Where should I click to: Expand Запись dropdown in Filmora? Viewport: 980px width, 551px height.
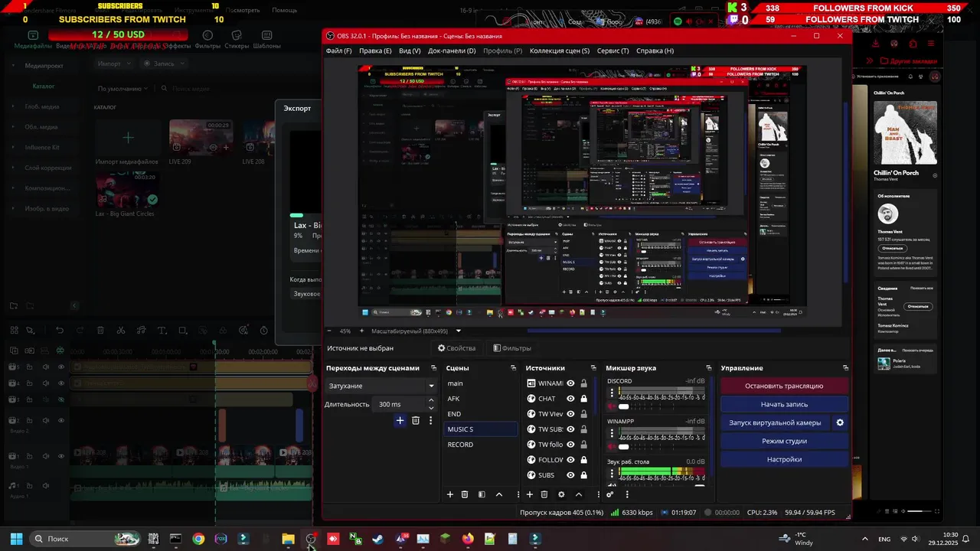click(181, 64)
